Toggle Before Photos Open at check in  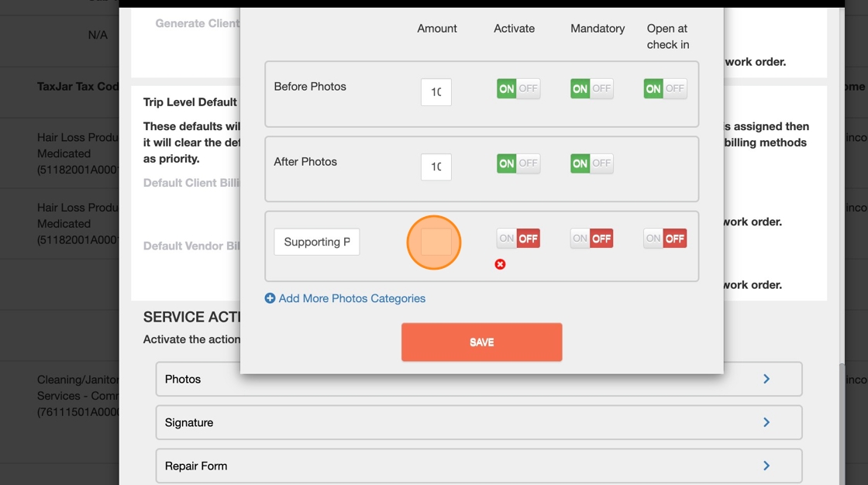coord(665,88)
